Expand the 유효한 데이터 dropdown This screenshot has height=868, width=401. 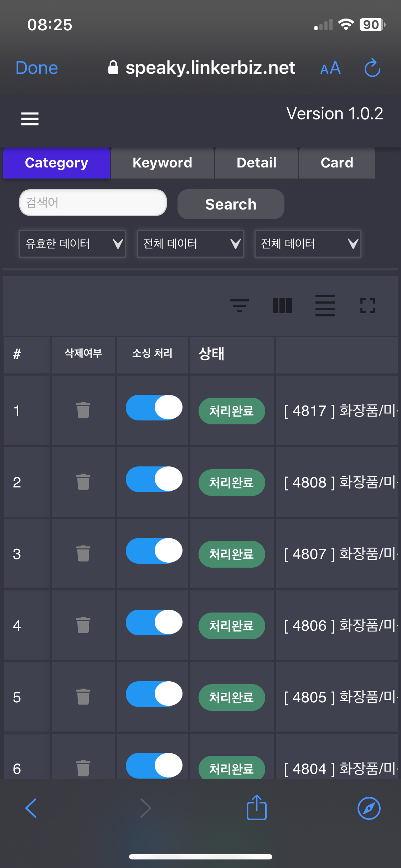[x=73, y=244]
